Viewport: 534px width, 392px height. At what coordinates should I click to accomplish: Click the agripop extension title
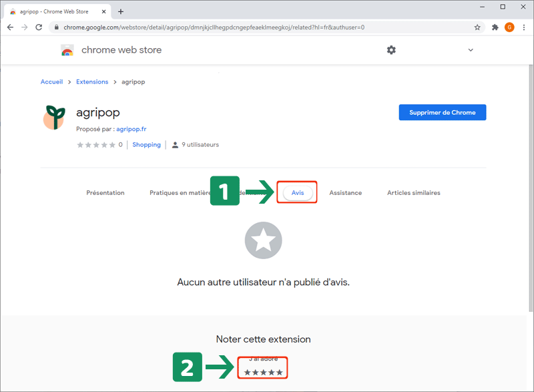(98, 113)
